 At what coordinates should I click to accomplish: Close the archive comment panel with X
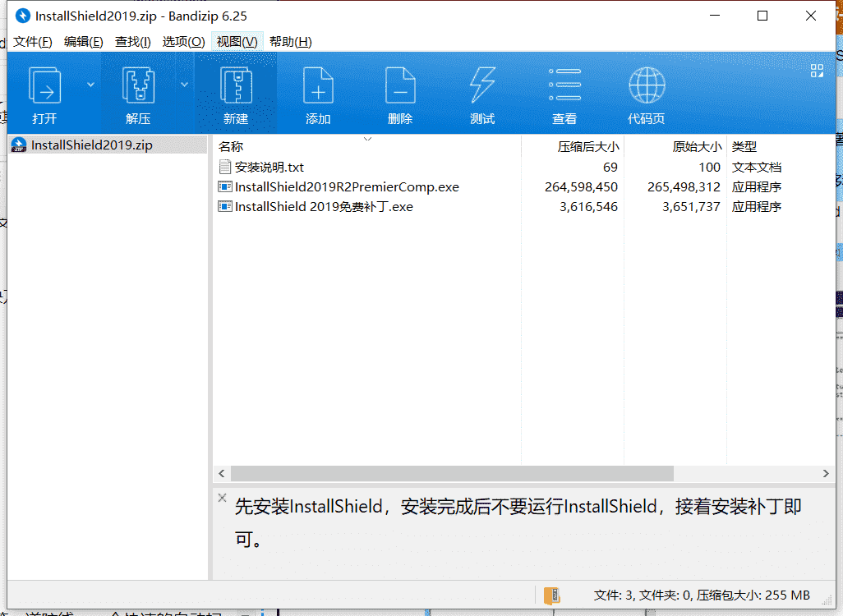click(222, 498)
